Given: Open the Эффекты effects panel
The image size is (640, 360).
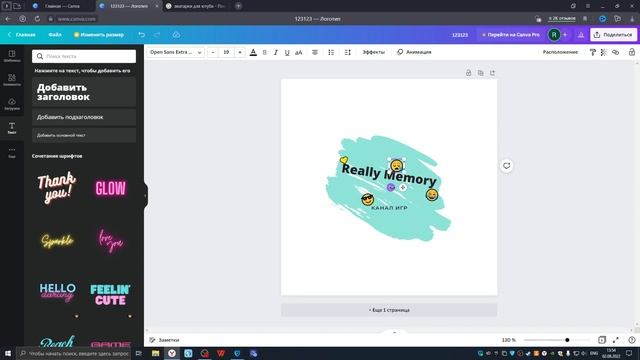Looking at the screenshot, I should (373, 52).
